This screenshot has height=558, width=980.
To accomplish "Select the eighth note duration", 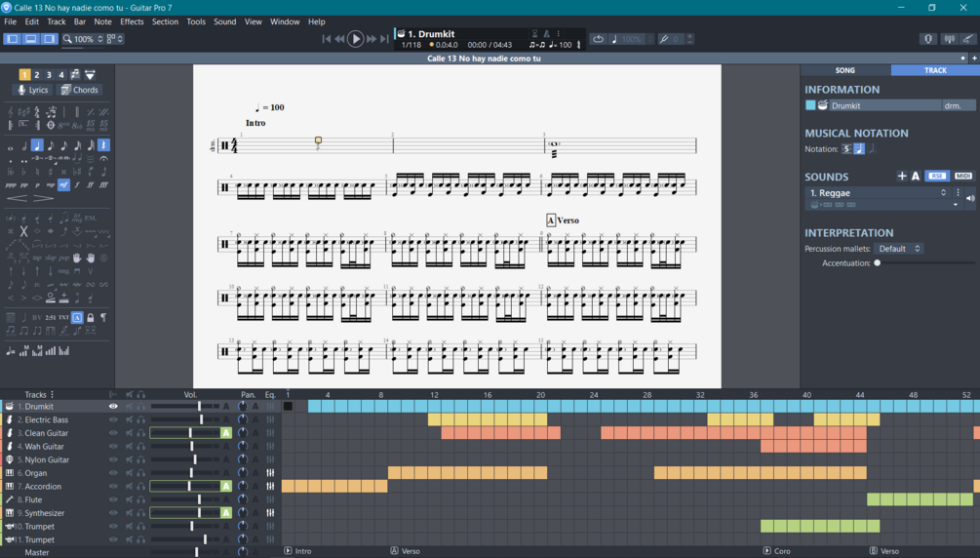I will (x=51, y=145).
